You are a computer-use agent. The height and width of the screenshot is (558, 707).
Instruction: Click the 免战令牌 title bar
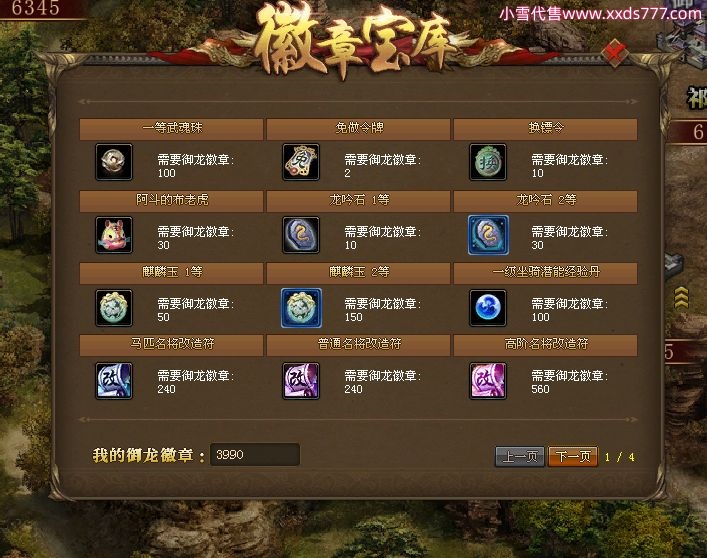point(358,128)
